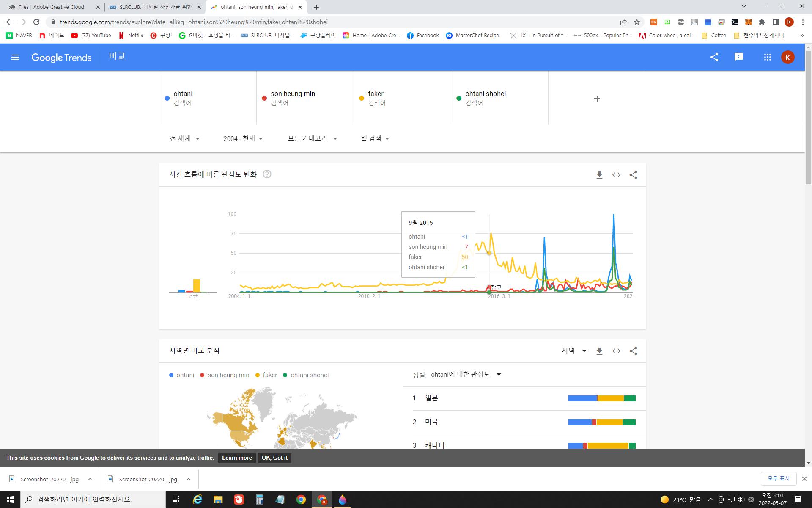Open the Google apps grid
This screenshot has width=812, height=508.
pos(767,57)
